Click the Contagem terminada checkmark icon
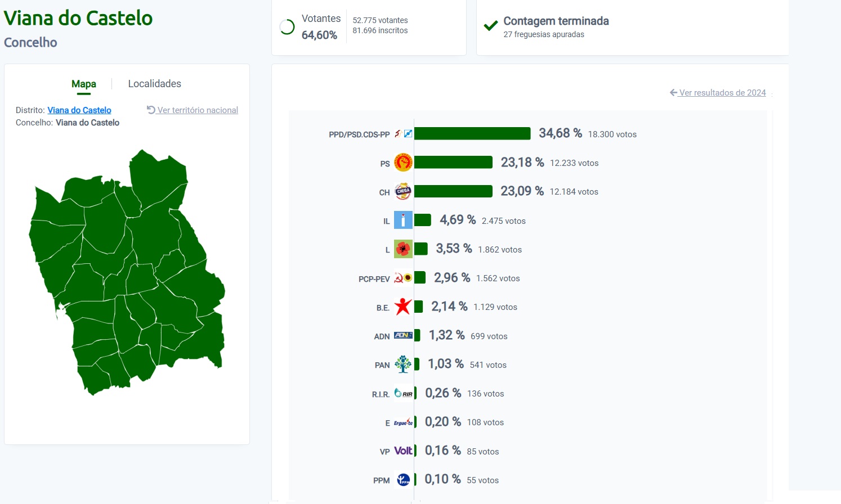Image resolution: width=841 pixels, height=504 pixels. point(491,26)
